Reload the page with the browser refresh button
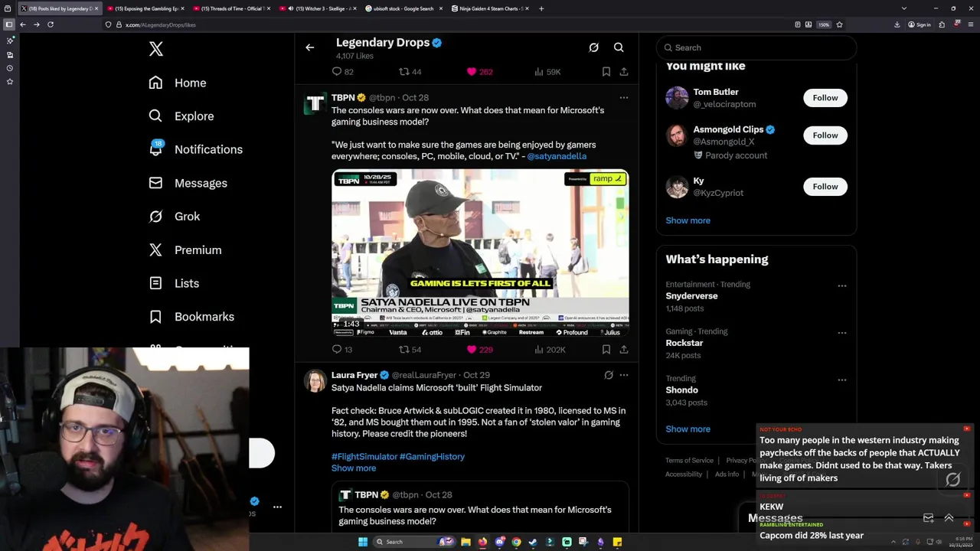Image resolution: width=980 pixels, height=551 pixels. (x=51, y=24)
